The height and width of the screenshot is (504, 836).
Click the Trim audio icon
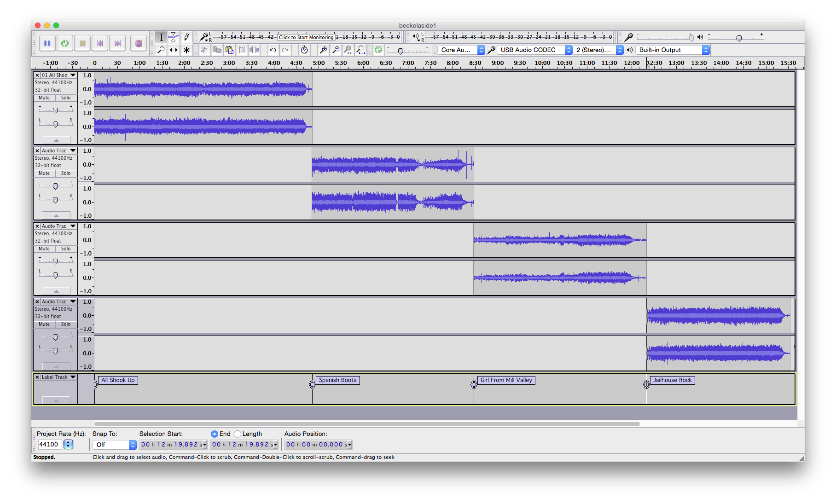(242, 50)
